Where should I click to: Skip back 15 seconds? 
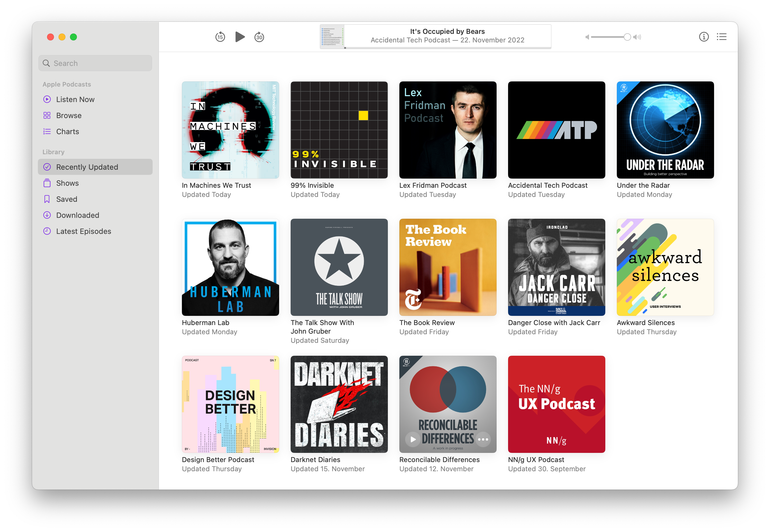pyautogui.click(x=220, y=37)
